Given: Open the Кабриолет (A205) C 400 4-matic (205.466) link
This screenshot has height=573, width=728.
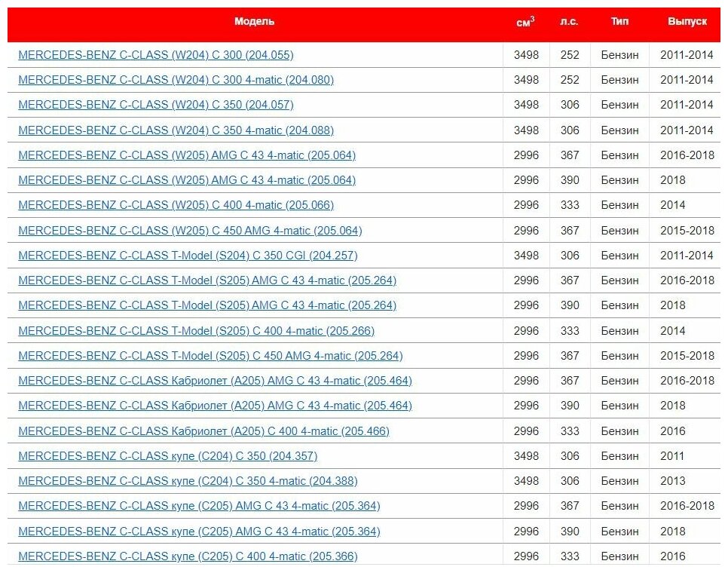Looking at the screenshot, I should click(x=203, y=431).
